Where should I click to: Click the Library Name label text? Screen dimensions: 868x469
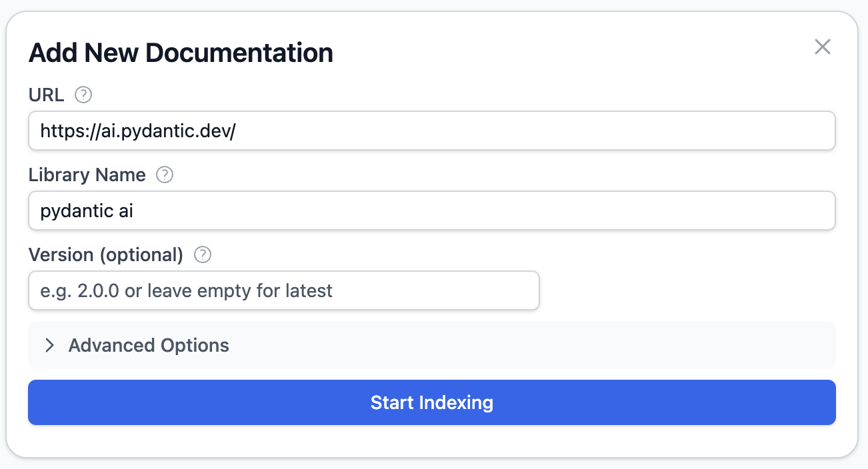[x=87, y=175]
